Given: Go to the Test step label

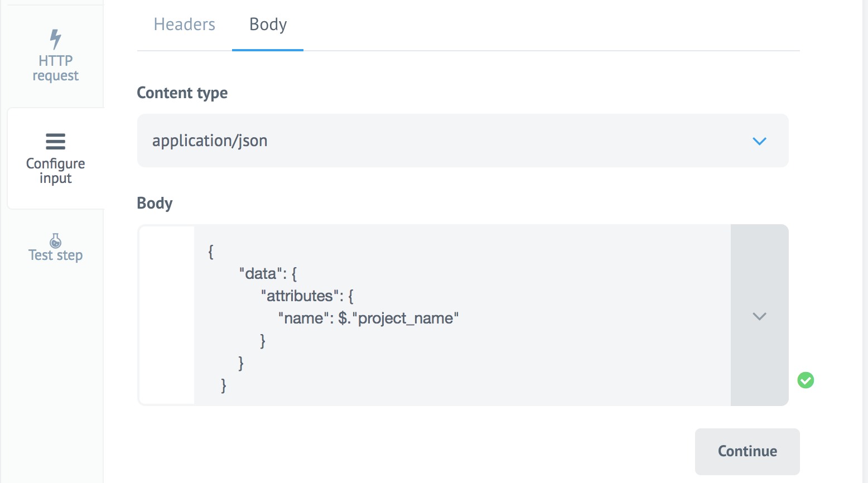Looking at the screenshot, I should (x=55, y=255).
